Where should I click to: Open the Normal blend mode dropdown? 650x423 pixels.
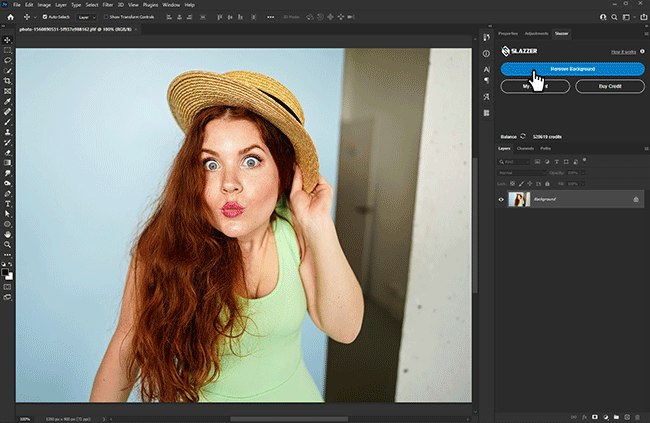click(x=521, y=173)
